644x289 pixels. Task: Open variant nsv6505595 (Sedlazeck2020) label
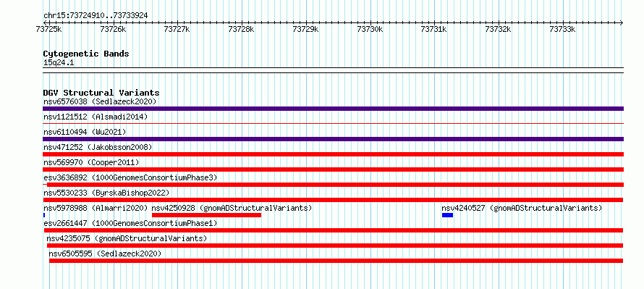[x=105, y=254]
